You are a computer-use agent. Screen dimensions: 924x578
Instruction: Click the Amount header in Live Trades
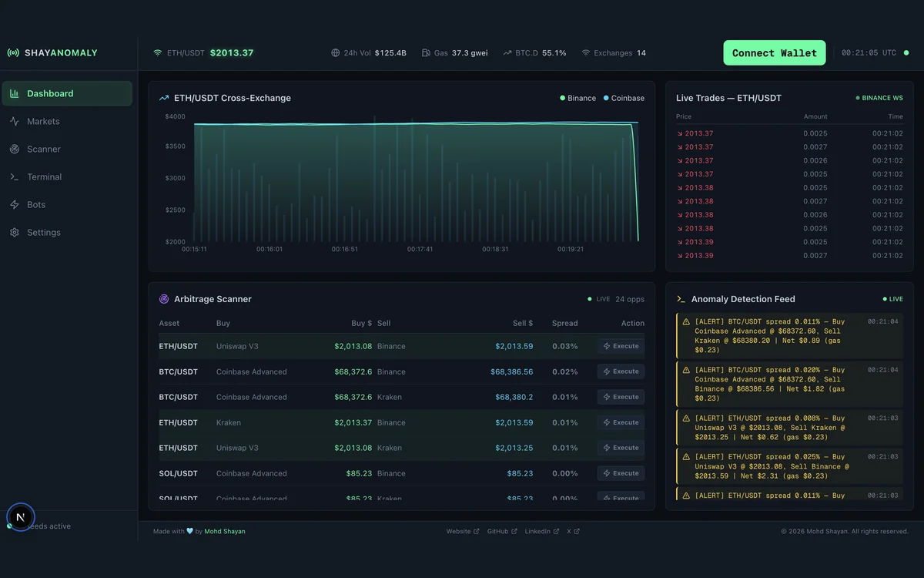click(x=815, y=116)
